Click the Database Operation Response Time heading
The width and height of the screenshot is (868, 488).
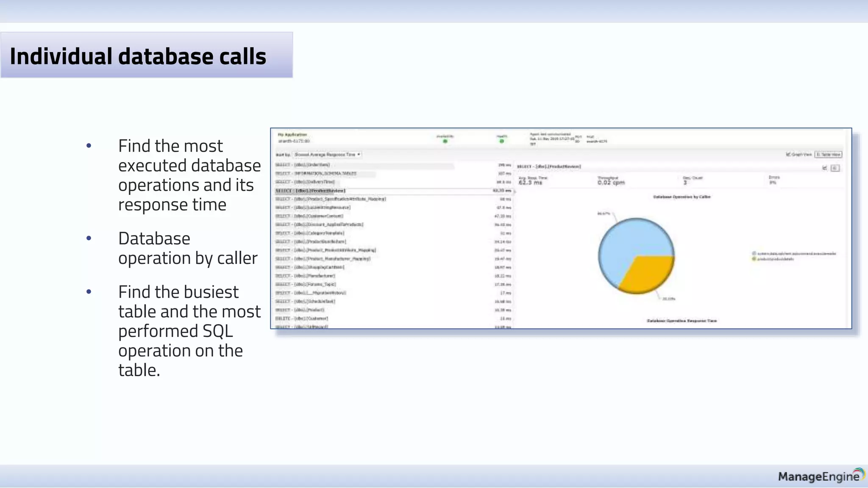682,321
